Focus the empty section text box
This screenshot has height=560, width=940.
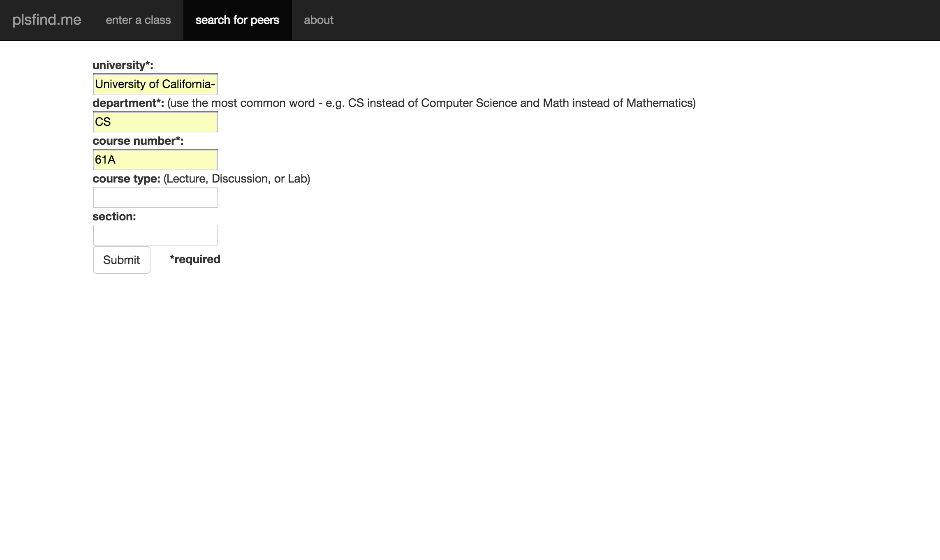pyautogui.click(x=155, y=235)
